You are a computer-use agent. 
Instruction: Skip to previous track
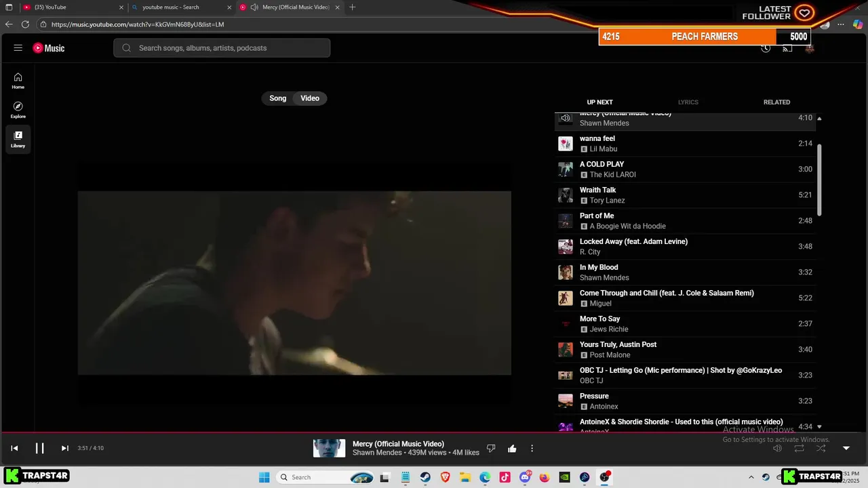tap(14, 448)
